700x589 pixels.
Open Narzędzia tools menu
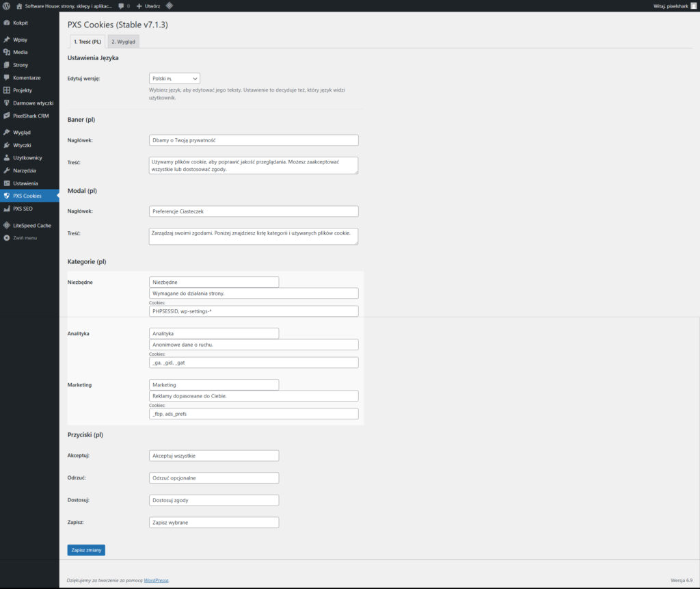pyautogui.click(x=25, y=170)
